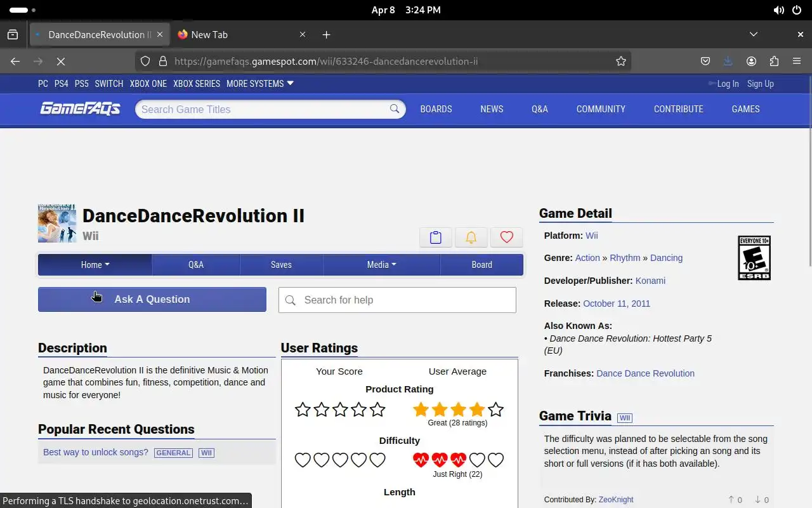Viewport: 812px width, 508px height.
Task: Open the extensions puzzle icon
Action: click(774, 61)
